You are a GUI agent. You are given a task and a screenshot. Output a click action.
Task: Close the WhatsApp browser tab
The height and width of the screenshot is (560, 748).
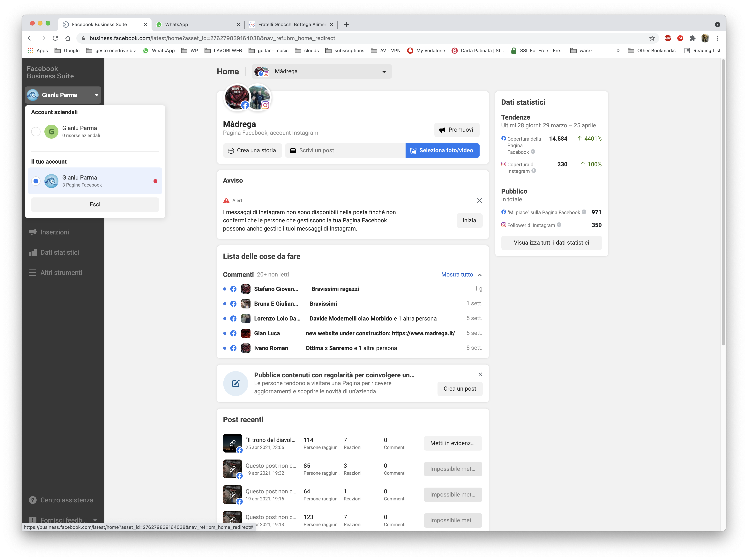[x=238, y=24]
